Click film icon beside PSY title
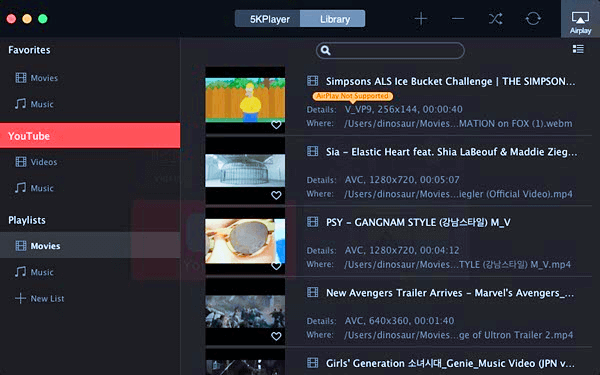Image resolution: width=600 pixels, height=375 pixels. (x=313, y=222)
